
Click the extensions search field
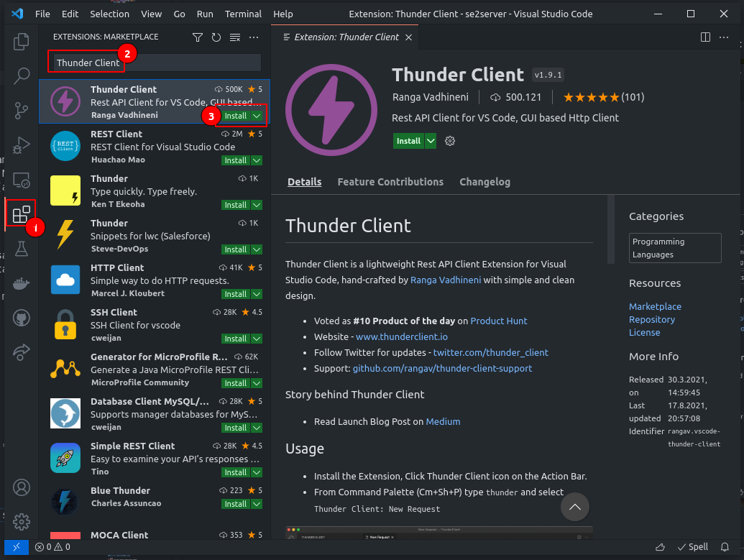(157, 63)
